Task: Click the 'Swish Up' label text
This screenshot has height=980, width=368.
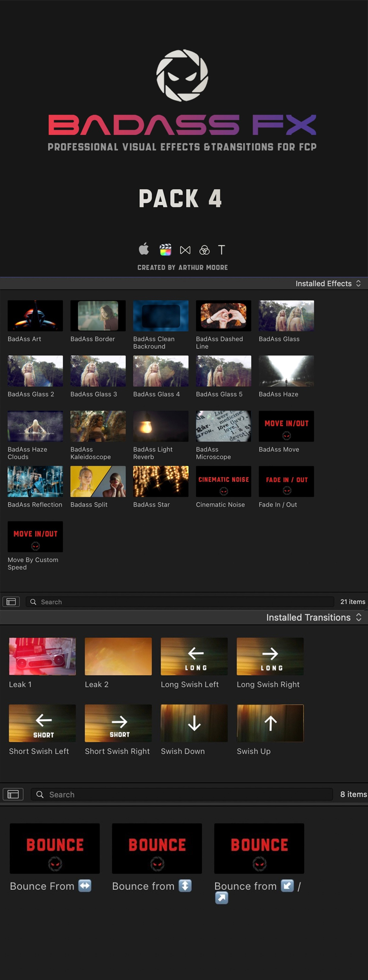Action: coord(254,751)
